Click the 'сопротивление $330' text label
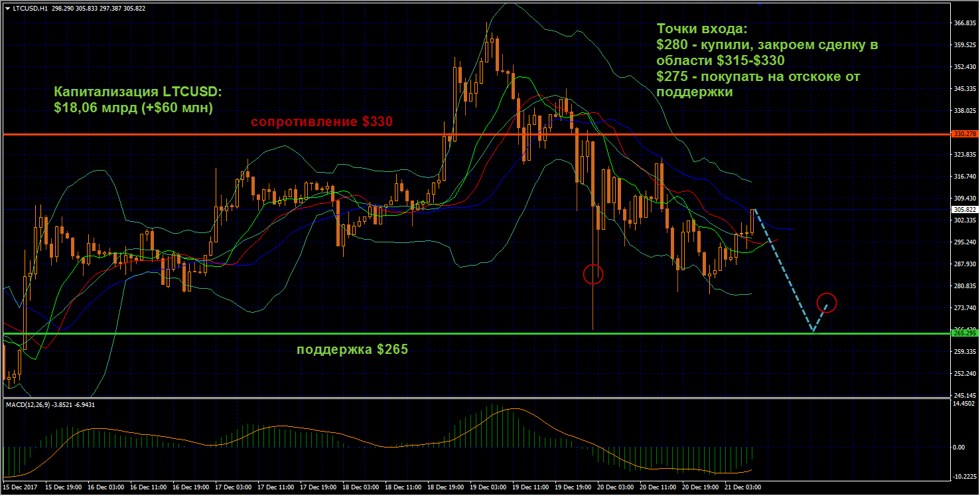The height and width of the screenshot is (496, 980). 321,122
